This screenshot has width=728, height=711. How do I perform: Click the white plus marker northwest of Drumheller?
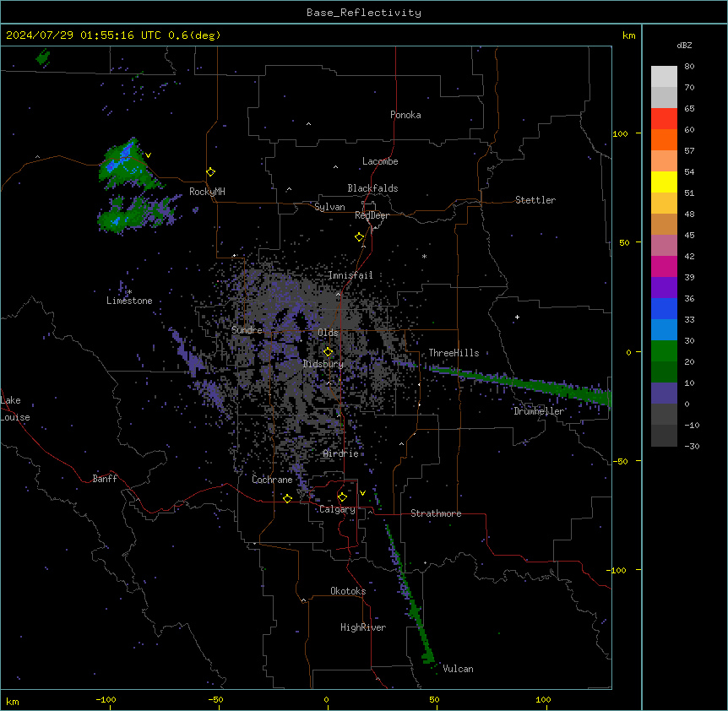tap(517, 317)
